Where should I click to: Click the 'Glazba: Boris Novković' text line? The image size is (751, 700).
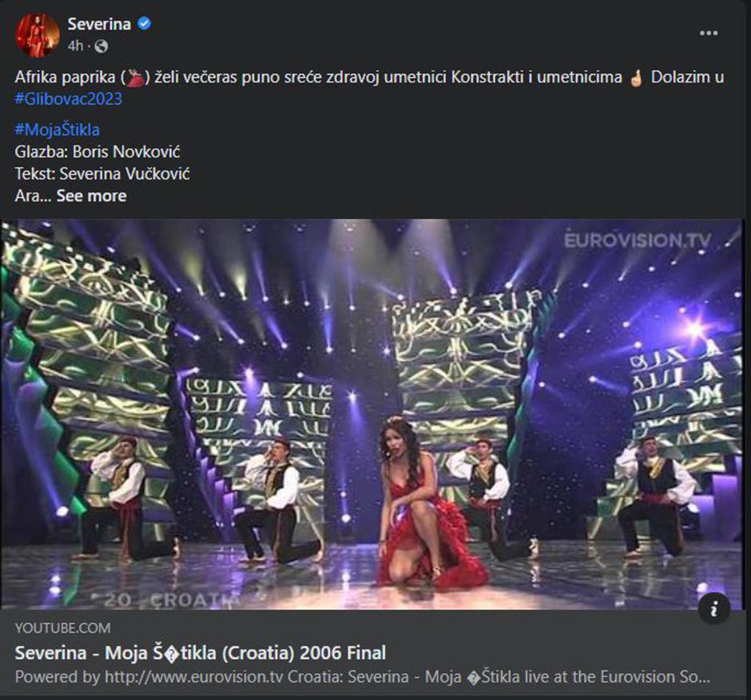[x=97, y=152]
